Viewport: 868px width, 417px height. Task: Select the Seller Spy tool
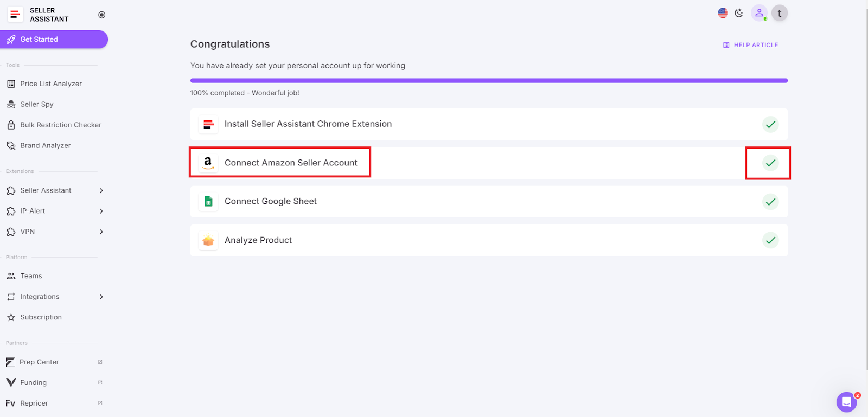click(x=37, y=104)
